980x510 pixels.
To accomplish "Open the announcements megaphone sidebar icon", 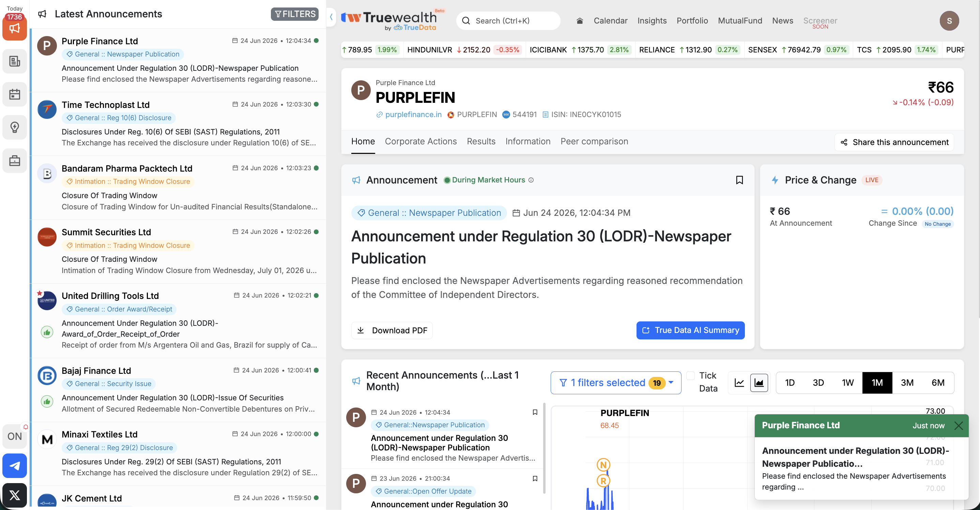I will pos(14,28).
